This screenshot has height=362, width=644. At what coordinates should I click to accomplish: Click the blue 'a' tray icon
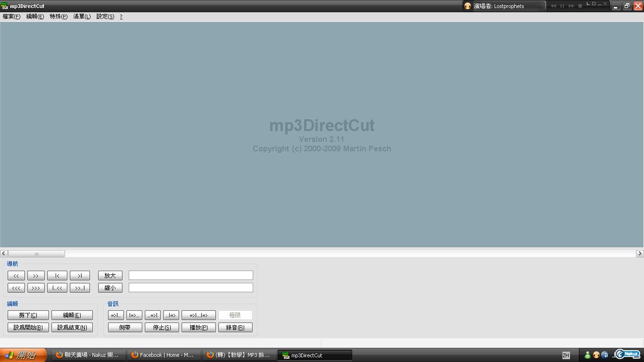pos(604,355)
